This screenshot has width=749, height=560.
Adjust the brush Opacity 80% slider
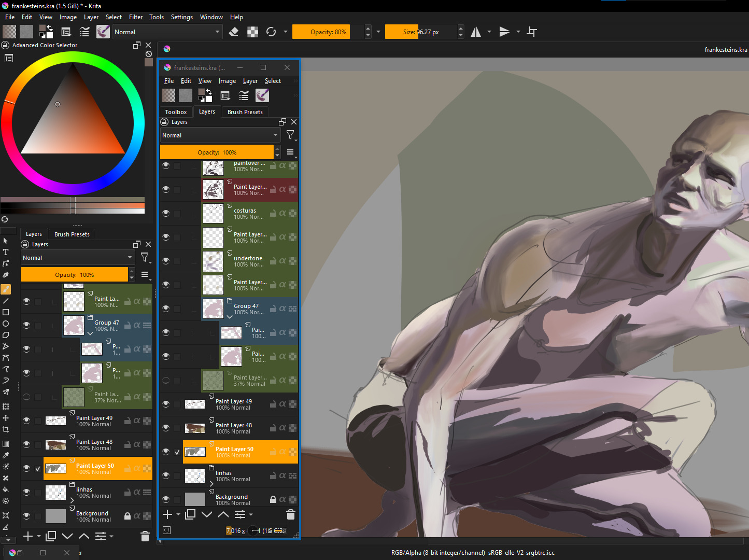[x=328, y=32]
